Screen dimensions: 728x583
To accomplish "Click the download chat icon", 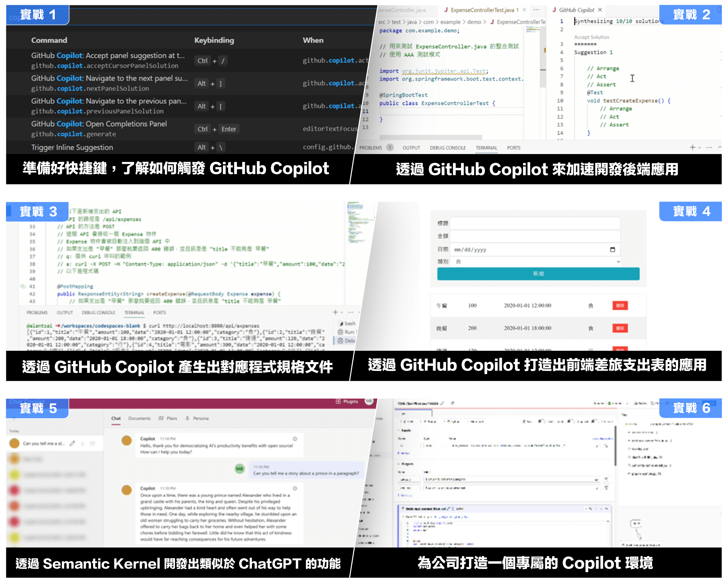I will click(x=82, y=443).
